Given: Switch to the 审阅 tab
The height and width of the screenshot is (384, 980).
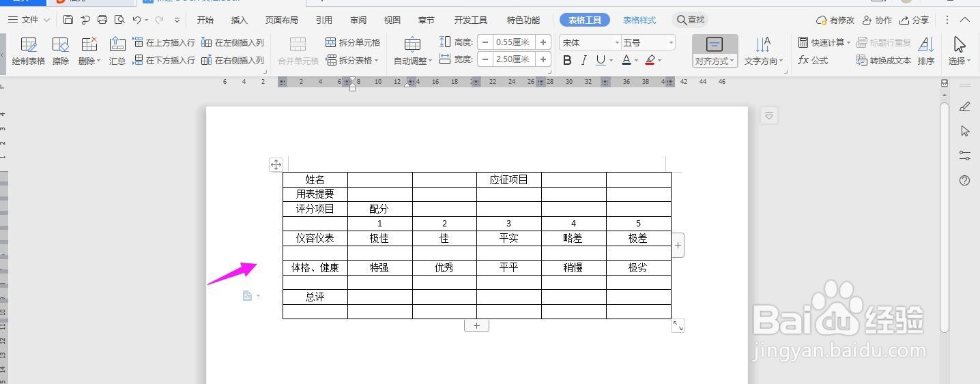Looking at the screenshot, I should (x=358, y=20).
